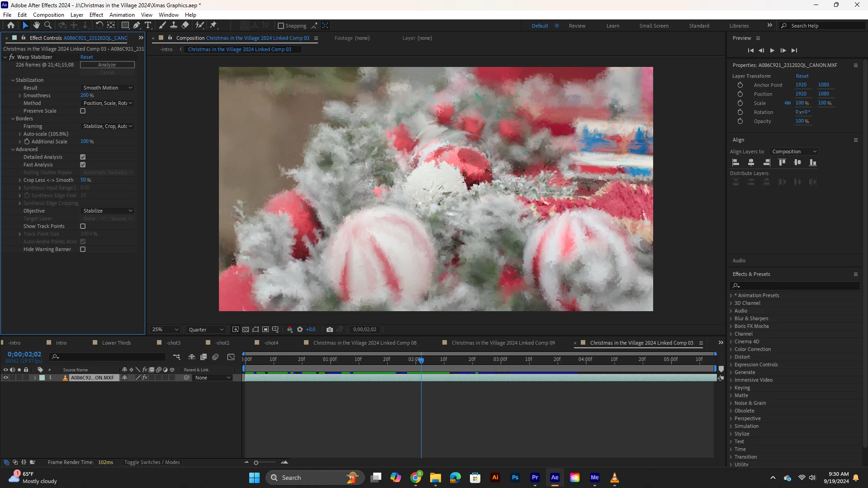Viewport: 868px width, 488px height.
Task: Select the Puppet Pin tool
Action: click(213, 25)
